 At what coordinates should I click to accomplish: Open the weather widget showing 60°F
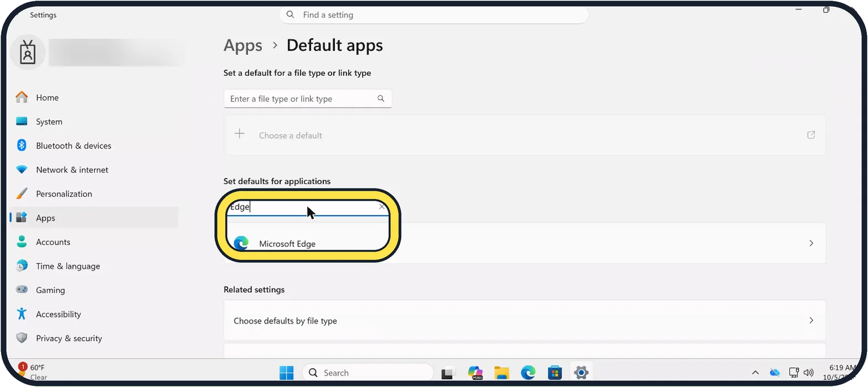point(32,373)
